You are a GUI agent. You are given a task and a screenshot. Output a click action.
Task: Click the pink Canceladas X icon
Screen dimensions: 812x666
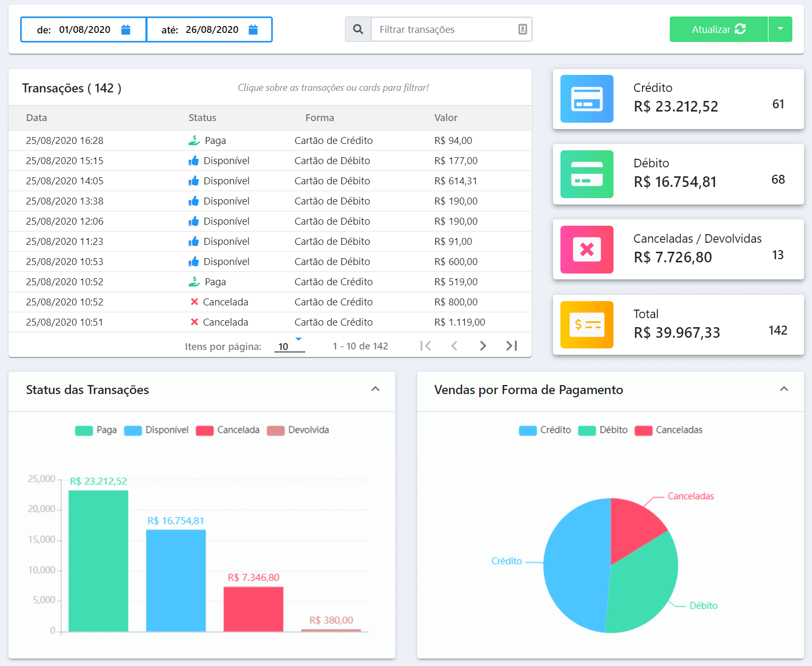(587, 250)
